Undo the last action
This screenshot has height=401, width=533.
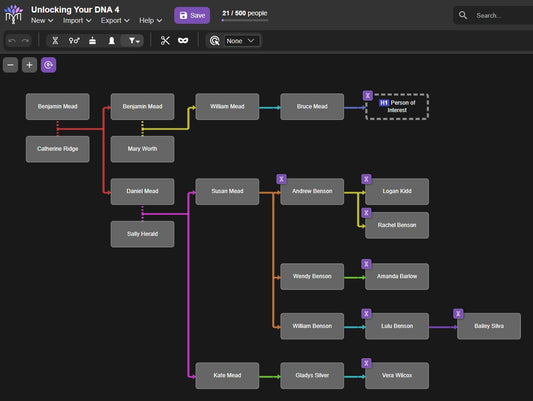(12, 41)
